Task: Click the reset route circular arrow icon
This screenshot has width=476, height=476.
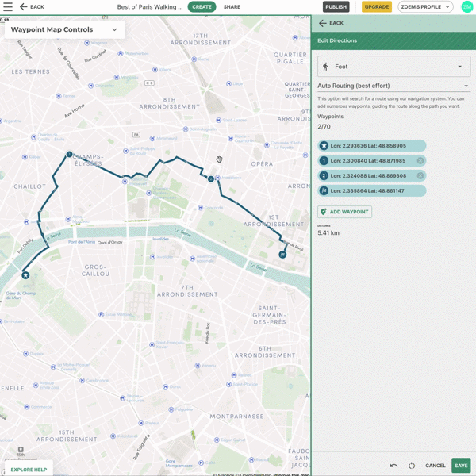Action: 412,466
